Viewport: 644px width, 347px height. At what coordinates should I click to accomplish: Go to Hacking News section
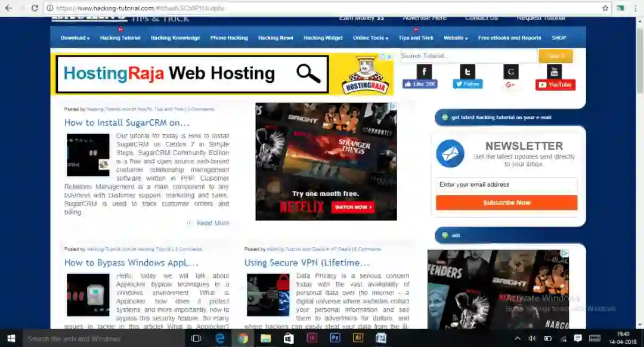point(275,38)
